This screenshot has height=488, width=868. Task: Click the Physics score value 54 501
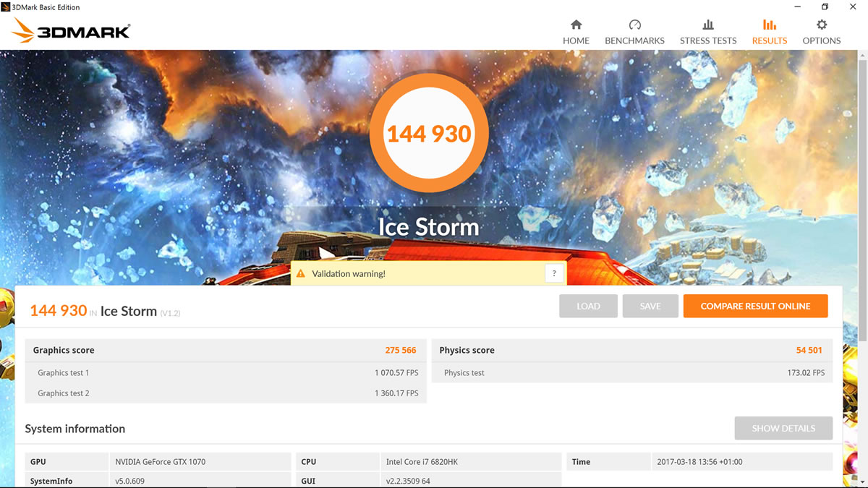809,350
